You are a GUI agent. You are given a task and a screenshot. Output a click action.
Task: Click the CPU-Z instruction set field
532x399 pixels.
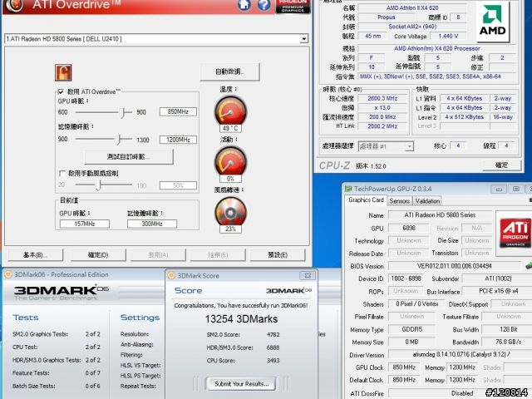[x=437, y=76]
